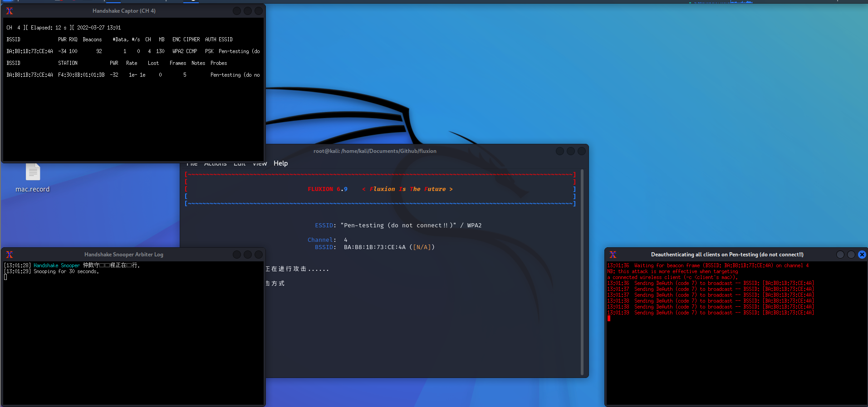The height and width of the screenshot is (407, 868).
Task: Click the 13:01:39 Sending DeAuth line
Action: pyautogui.click(x=711, y=313)
